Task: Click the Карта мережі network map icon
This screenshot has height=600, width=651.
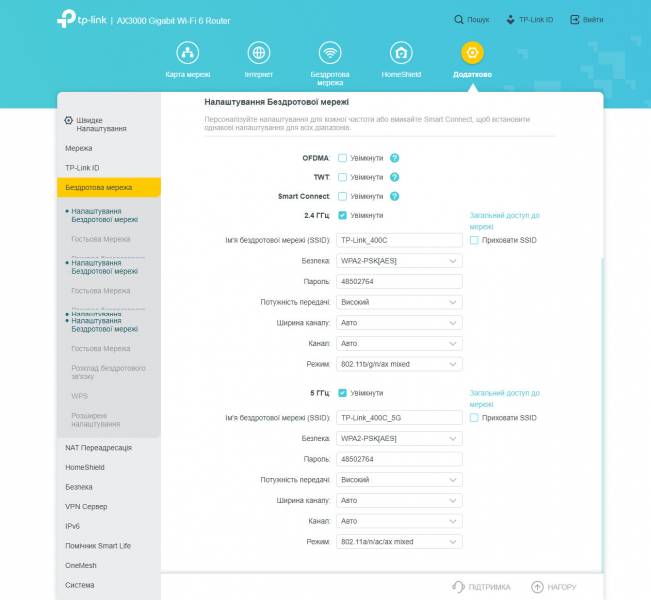Action: pyautogui.click(x=188, y=53)
